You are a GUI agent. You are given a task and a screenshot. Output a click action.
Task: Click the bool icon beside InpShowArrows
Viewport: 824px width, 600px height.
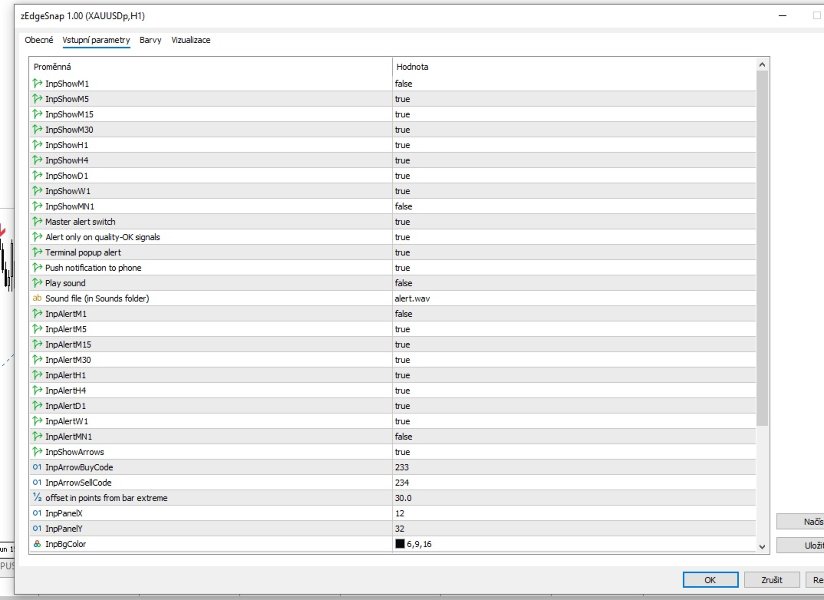tap(37, 451)
